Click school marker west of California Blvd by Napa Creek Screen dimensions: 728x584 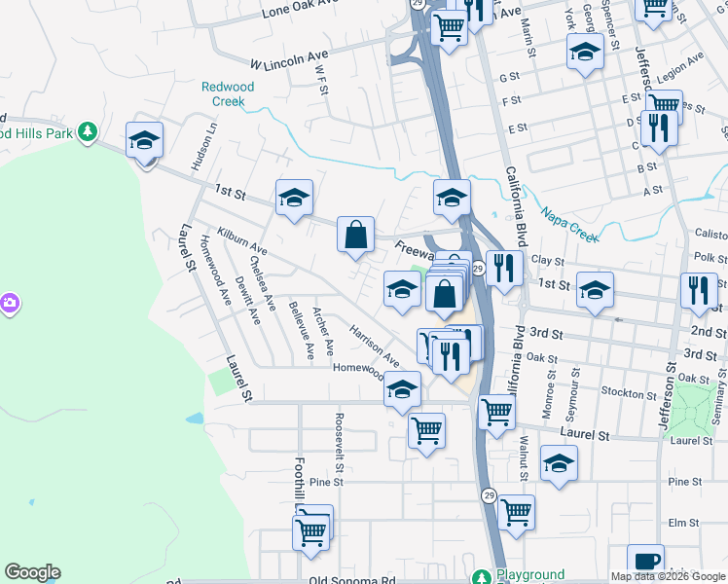(452, 199)
